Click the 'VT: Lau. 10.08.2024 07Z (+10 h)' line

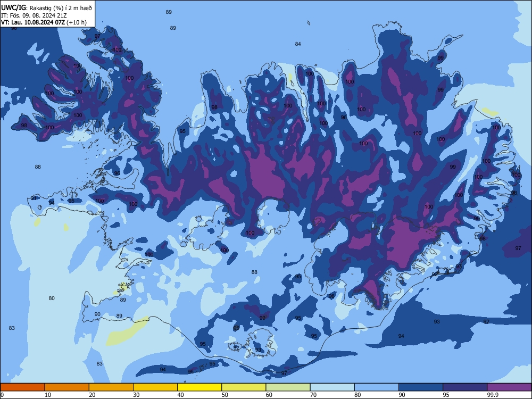[x=44, y=23]
